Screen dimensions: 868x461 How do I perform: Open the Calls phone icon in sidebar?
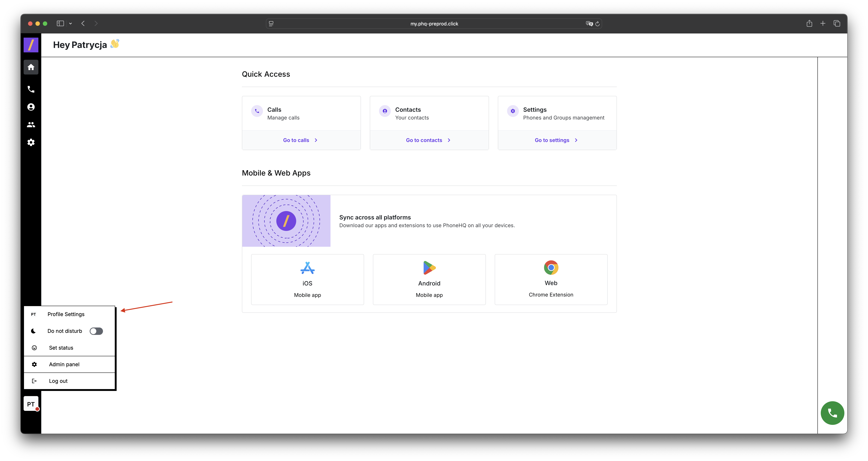coord(31,89)
